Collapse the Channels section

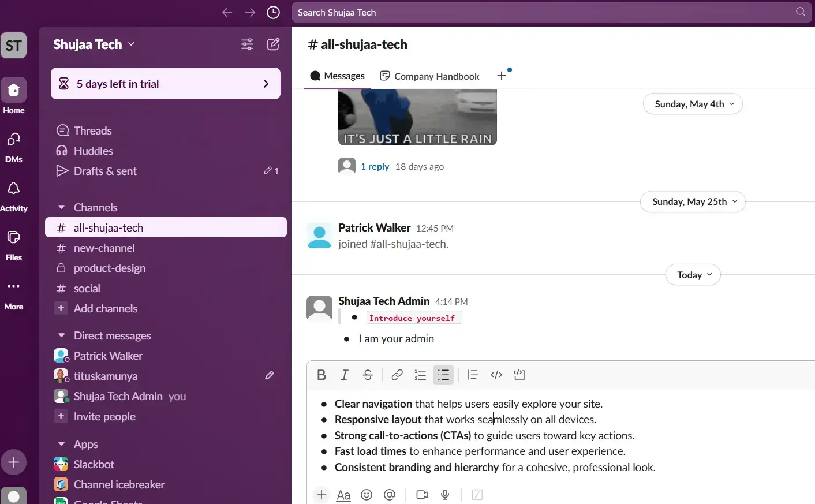coord(62,207)
